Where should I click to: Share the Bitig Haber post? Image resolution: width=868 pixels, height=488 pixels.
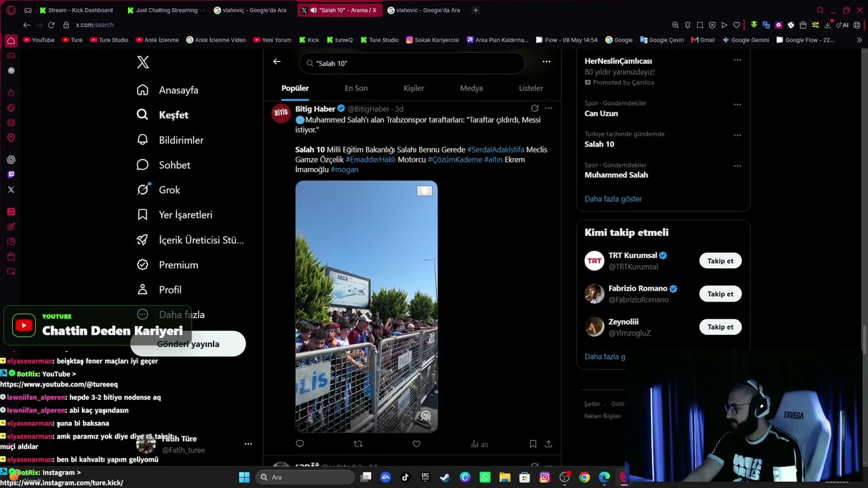tap(549, 444)
